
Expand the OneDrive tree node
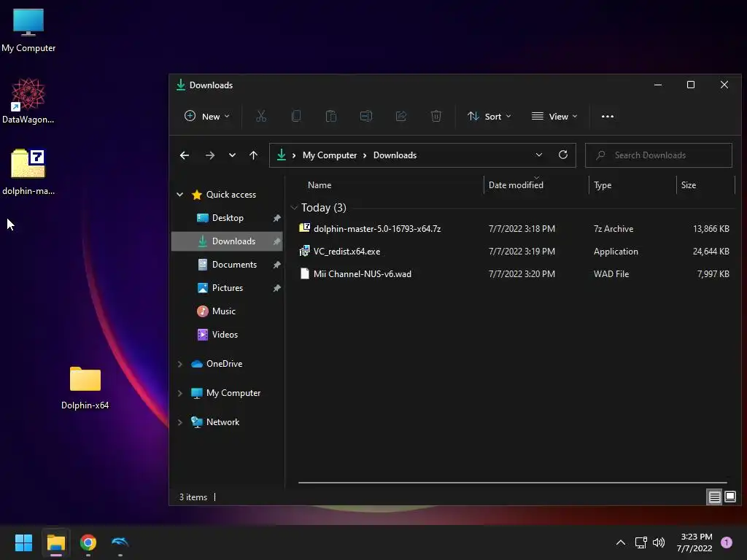click(179, 364)
